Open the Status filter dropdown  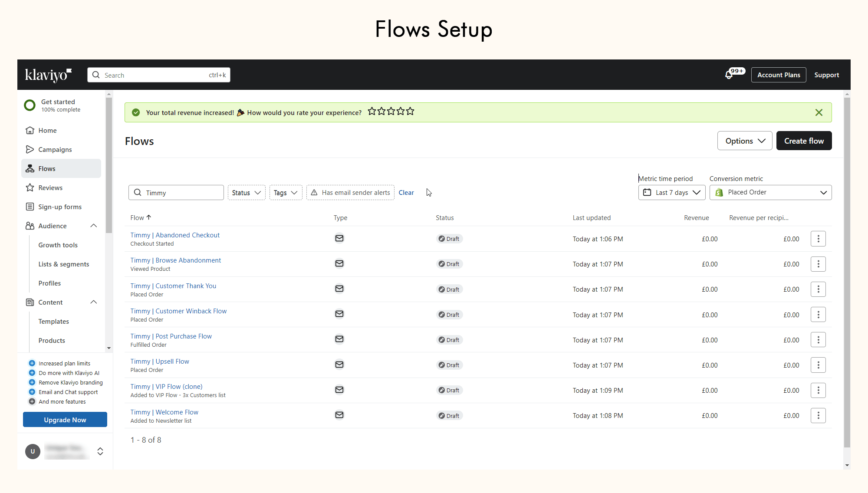(246, 193)
